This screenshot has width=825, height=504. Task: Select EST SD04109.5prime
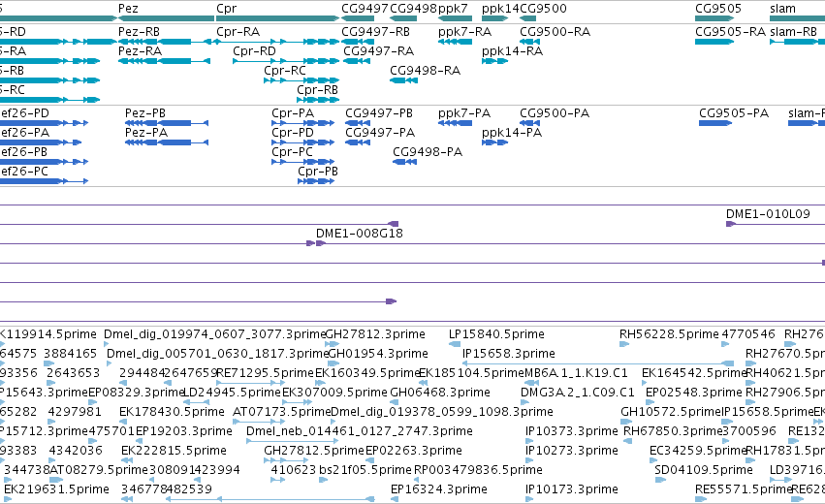[659, 481]
